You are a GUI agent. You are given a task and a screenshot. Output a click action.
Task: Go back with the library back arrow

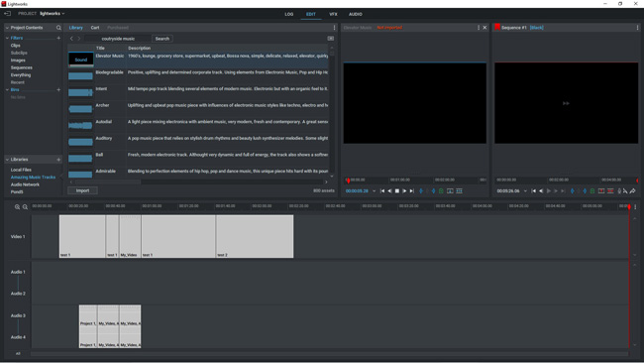pyautogui.click(x=71, y=39)
